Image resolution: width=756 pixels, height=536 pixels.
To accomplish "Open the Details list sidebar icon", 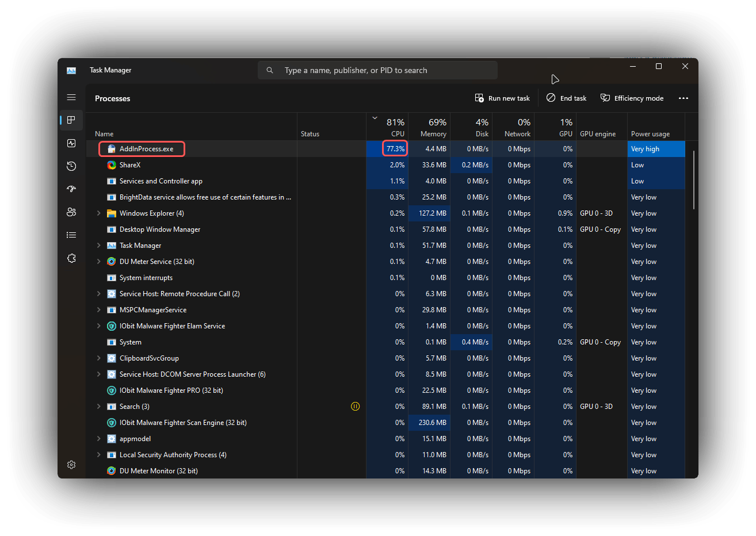I will click(x=71, y=235).
